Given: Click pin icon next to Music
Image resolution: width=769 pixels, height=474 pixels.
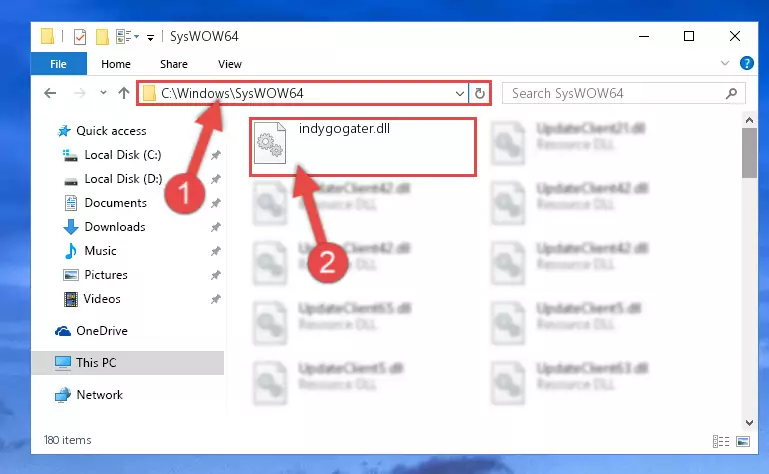Looking at the screenshot, I should point(215,251).
